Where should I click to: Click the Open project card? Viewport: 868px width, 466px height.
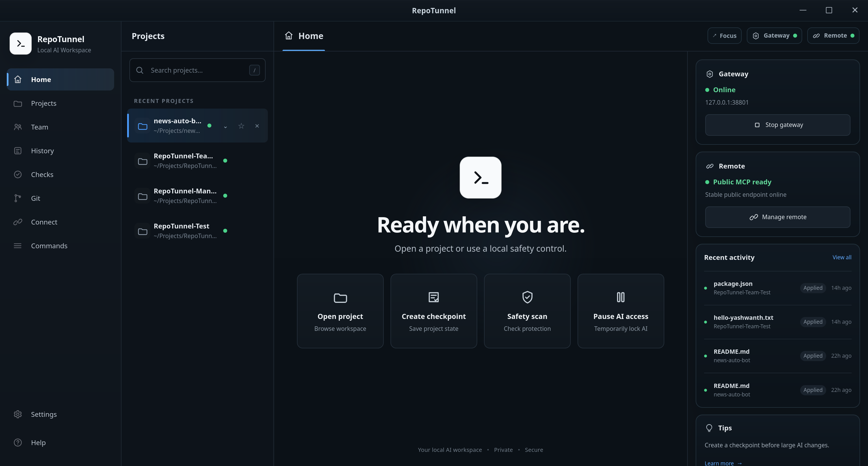[340, 311]
